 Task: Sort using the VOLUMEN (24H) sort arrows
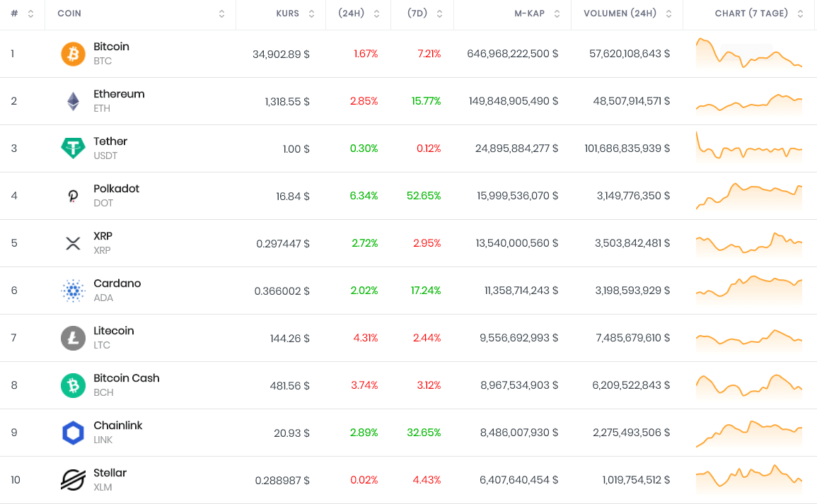tap(669, 13)
